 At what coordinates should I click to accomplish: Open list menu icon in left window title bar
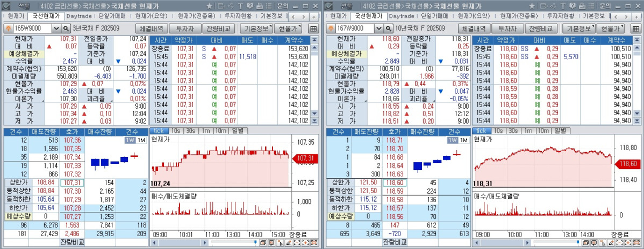pyautogui.click(x=268, y=6)
